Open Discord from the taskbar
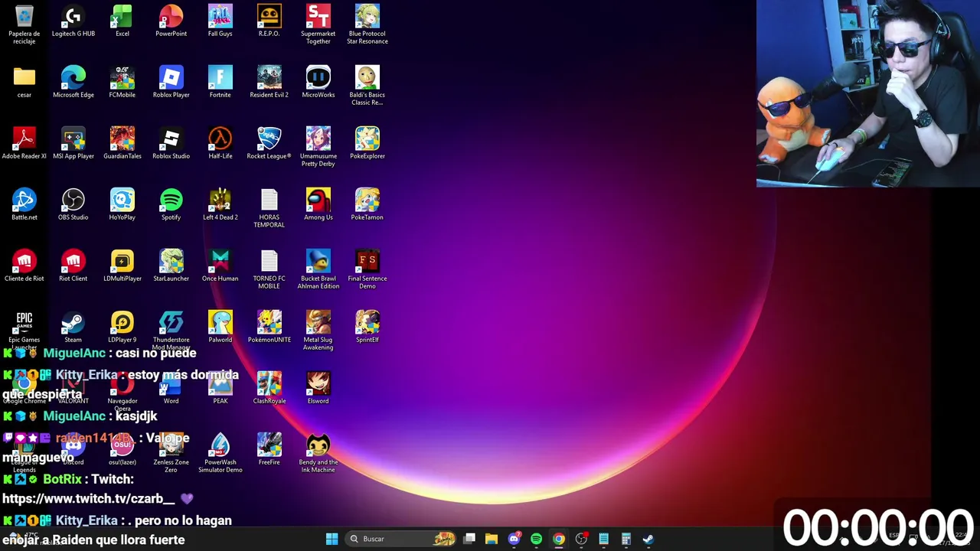This screenshot has width=980, height=551. (x=514, y=539)
